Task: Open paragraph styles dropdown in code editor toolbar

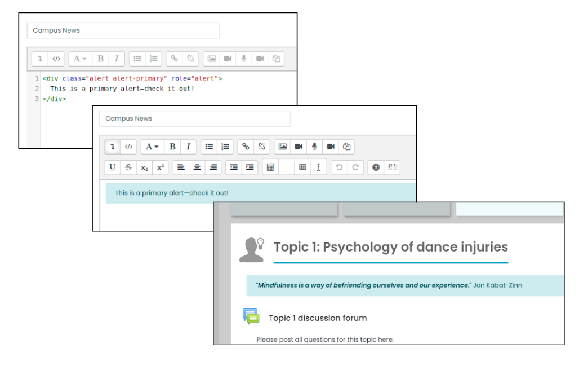Action: point(81,59)
